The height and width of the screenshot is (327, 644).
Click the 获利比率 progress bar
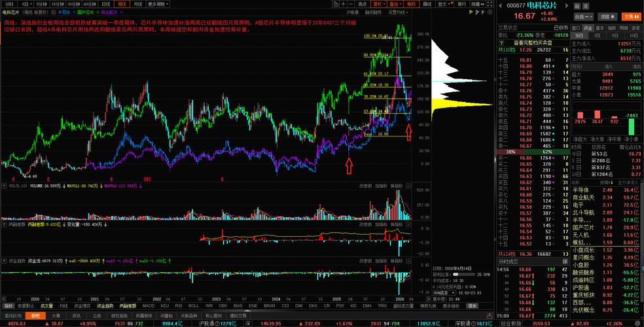click(x=464, y=274)
